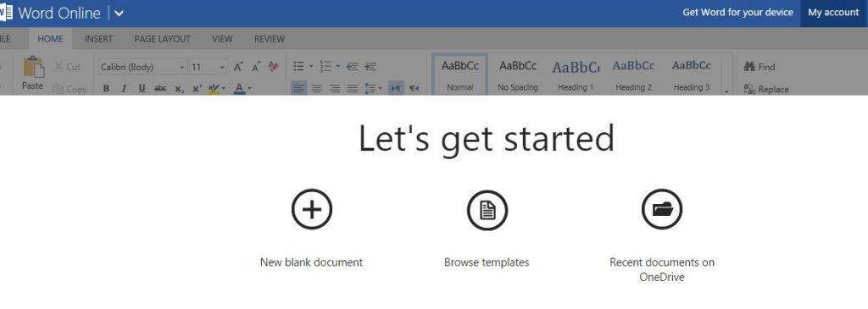Image resolution: width=868 pixels, height=309 pixels.
Task: Apply the No Spacing style
Action: [518, 75]
